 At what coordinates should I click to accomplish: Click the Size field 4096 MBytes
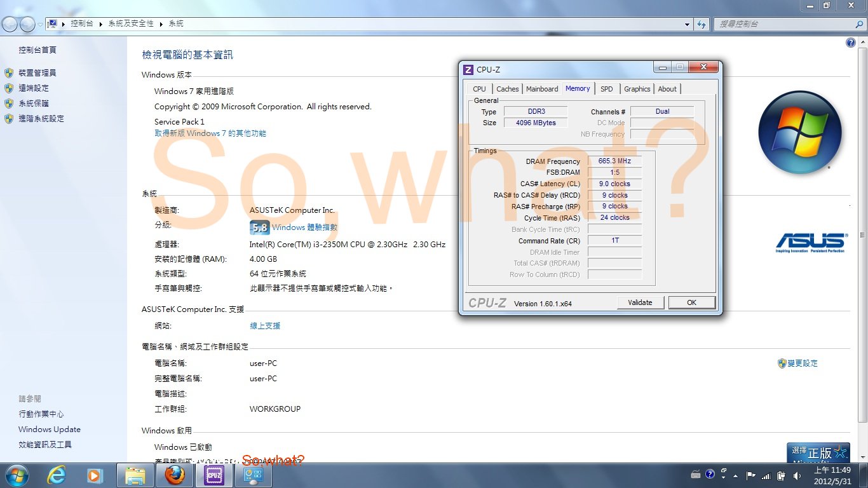pyautogui.click(x=536, y=123)
